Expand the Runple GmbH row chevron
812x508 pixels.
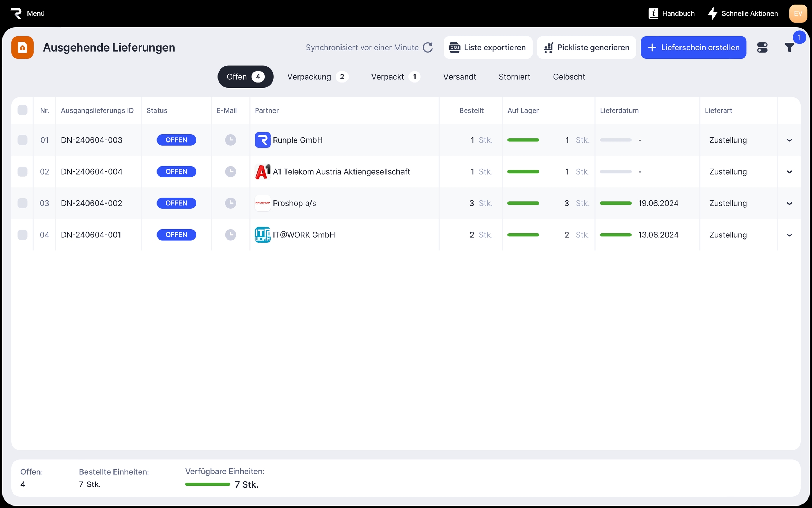pos(789,140)
